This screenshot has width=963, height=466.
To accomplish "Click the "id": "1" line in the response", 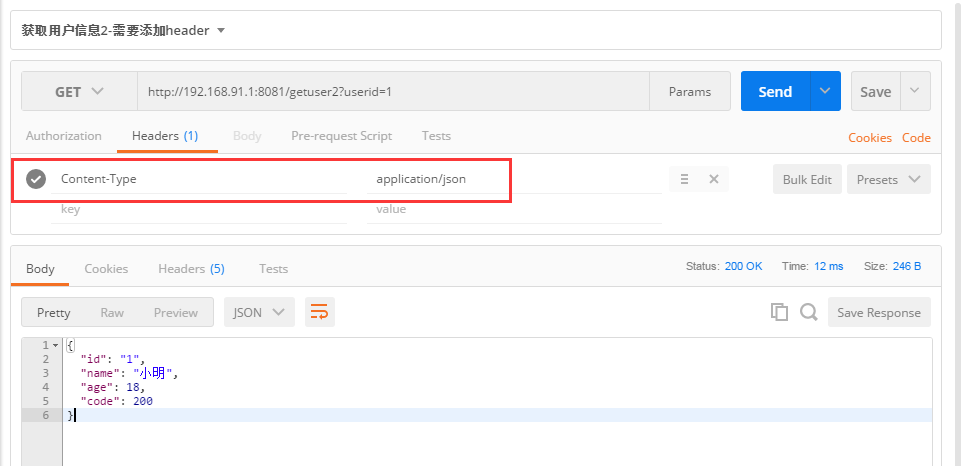I will (113, 359).
